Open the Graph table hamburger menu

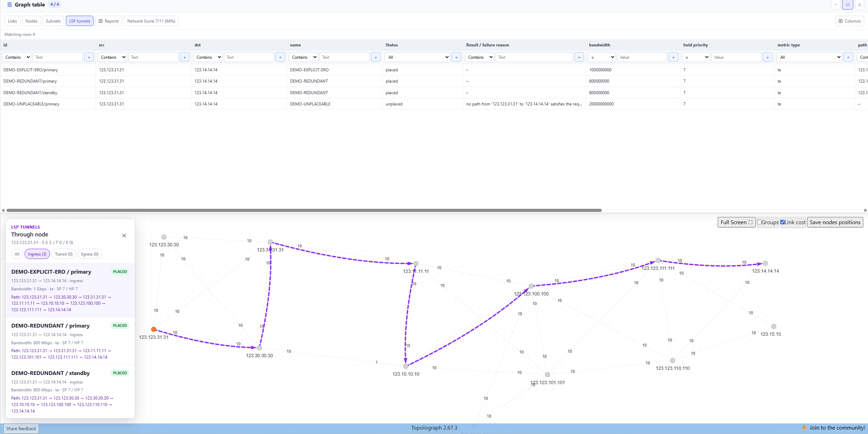point(9,4)
